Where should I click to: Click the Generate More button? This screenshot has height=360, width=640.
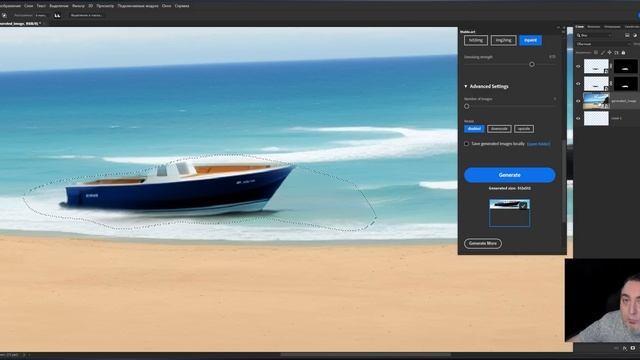pyautogui.click(x=482, y=243)
